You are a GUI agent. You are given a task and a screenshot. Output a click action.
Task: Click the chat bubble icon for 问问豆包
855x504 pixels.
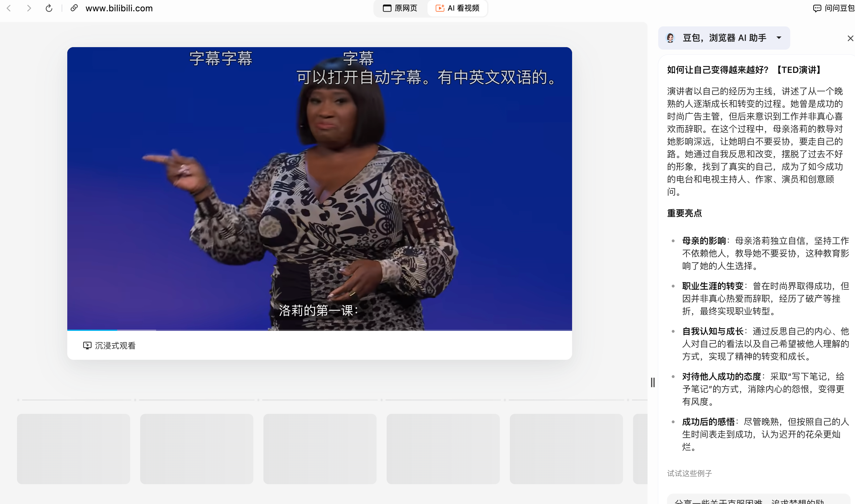tap(817, 8)
